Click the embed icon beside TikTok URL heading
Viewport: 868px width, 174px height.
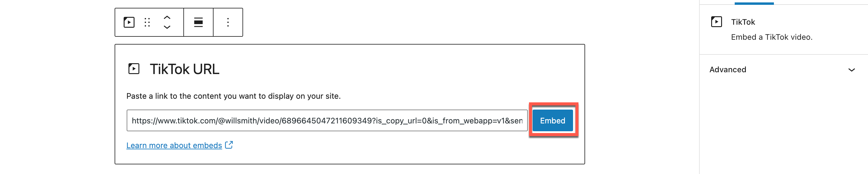coord(134,69)
